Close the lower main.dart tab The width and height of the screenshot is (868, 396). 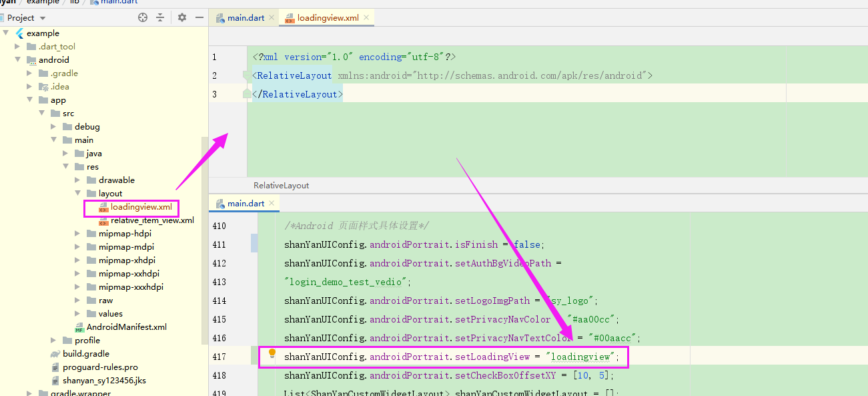272,204
